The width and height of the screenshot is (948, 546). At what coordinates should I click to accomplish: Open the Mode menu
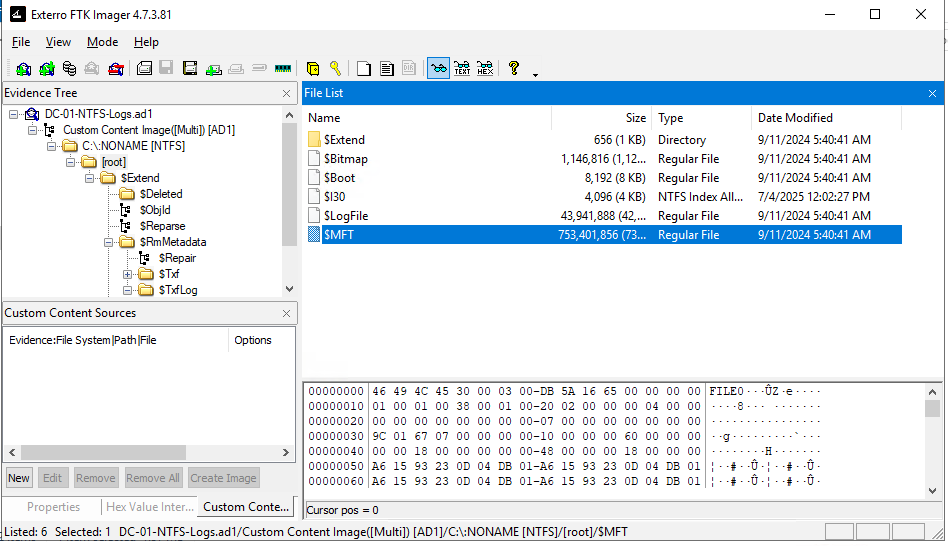coord(102,42)
